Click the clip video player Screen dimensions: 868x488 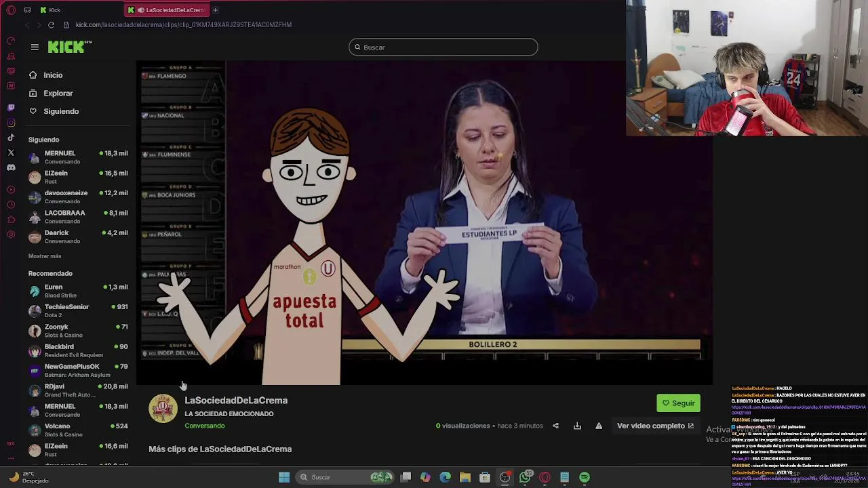425,223
